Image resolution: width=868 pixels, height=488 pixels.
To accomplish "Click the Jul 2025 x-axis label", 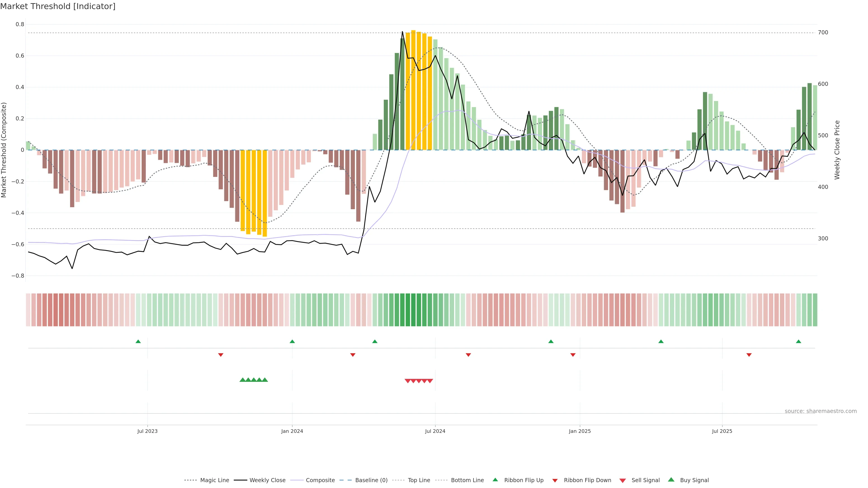I will 722,431.
